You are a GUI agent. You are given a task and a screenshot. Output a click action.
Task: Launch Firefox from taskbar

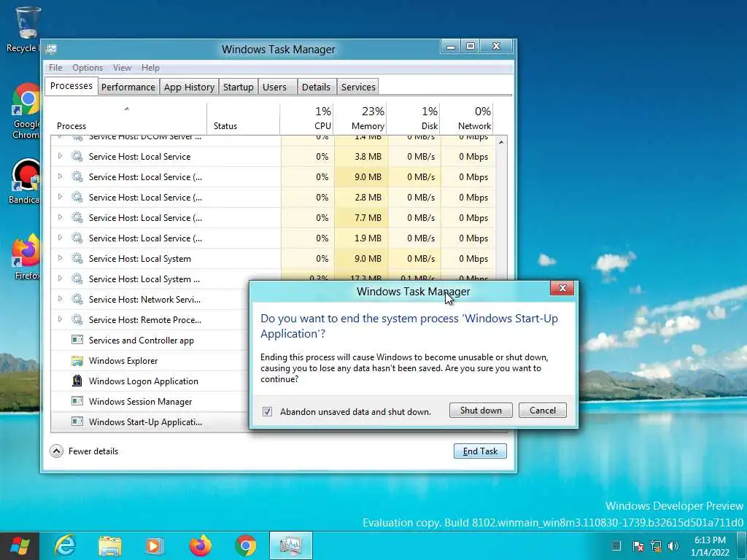coord(201,545)
